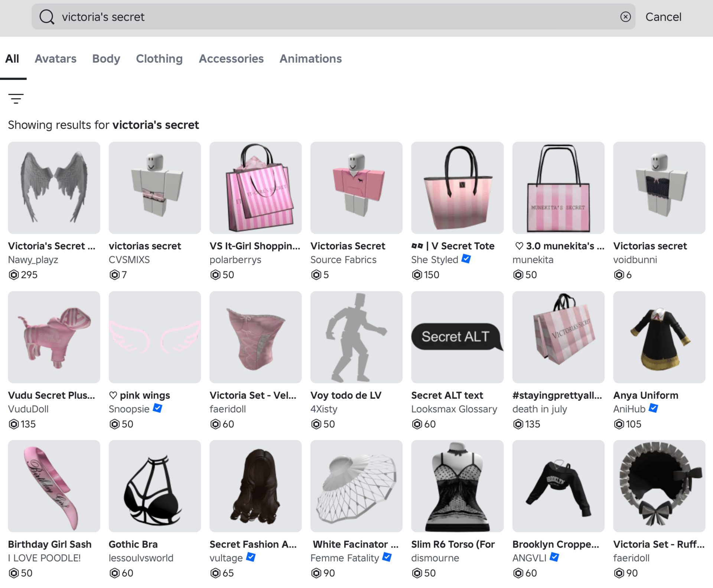The image size is (713, 588).
Task: Open Looksmax Glossary creator link
Action: [x=454, y=409]
